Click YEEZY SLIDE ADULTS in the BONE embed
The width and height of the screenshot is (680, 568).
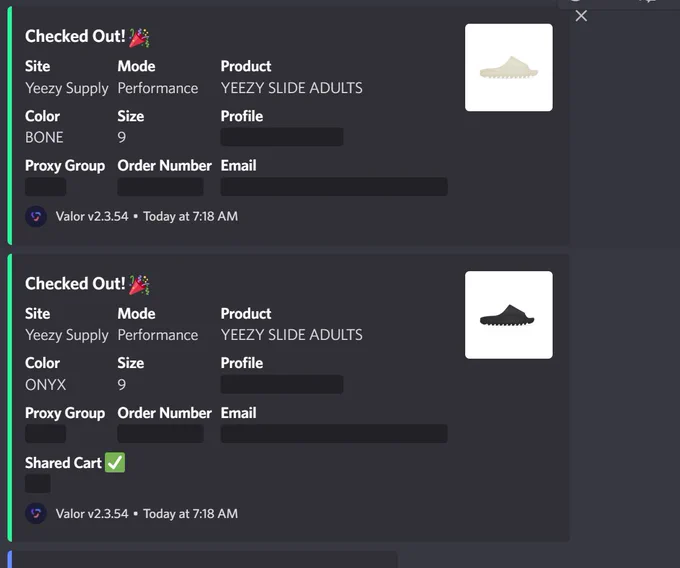point(291,88)
